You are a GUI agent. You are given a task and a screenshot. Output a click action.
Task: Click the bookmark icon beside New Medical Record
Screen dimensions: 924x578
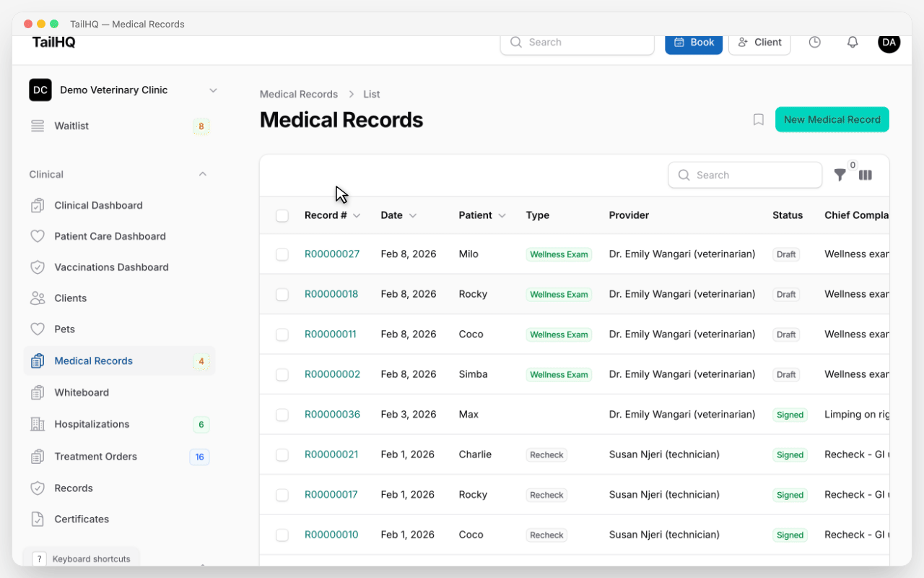758,119
